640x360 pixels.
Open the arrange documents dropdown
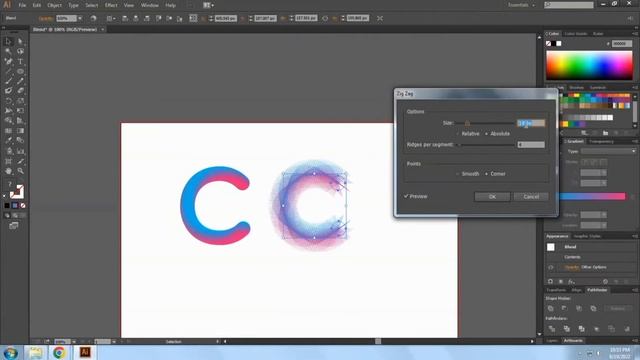pyautogui.click(x=209, y=5)
